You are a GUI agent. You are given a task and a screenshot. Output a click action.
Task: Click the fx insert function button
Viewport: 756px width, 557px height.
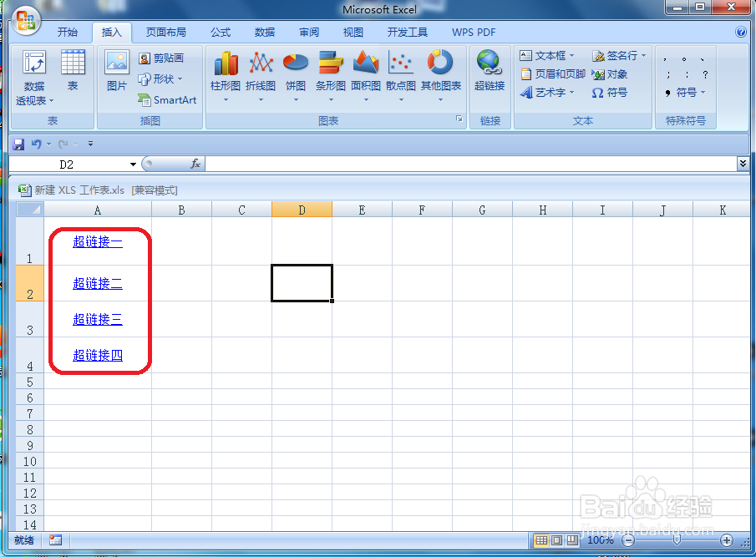(x=195, y=164)
